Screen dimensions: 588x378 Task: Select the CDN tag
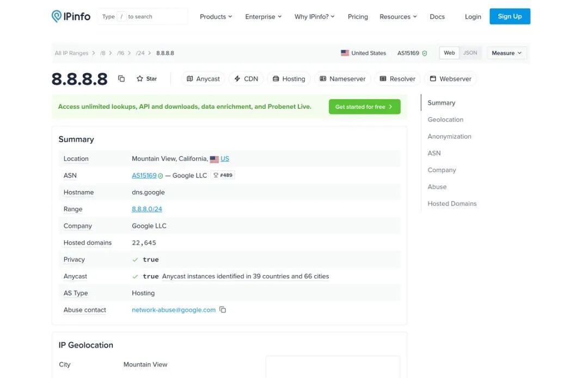[246, 79]
